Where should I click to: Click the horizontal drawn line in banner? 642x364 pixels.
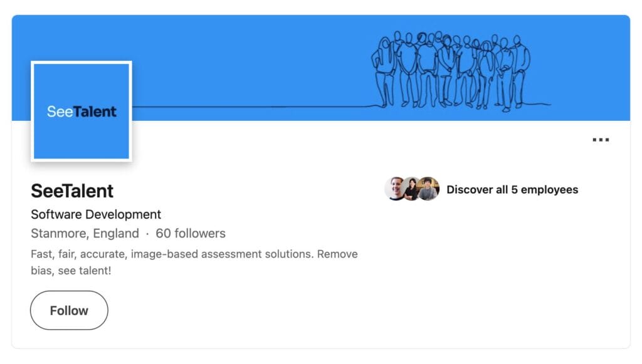[x=251, y=107]
